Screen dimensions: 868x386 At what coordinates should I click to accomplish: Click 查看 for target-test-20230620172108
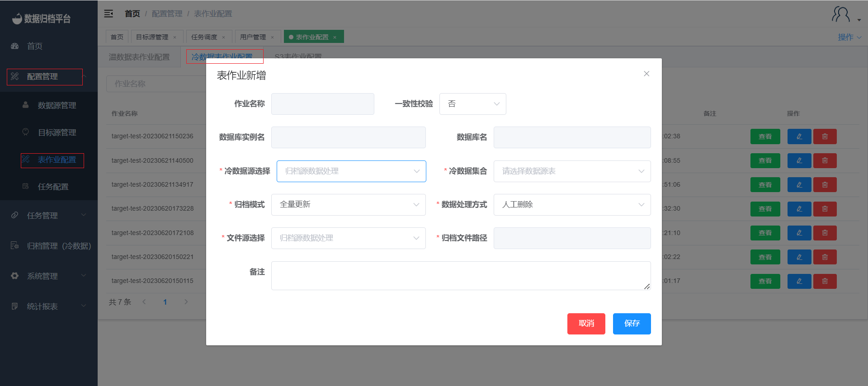[765, 233]
